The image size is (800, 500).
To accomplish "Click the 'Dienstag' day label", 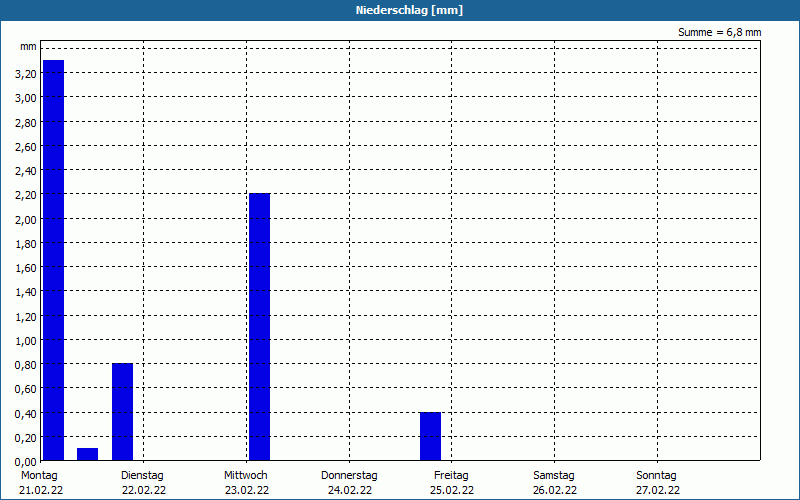I will coord(142,476).
